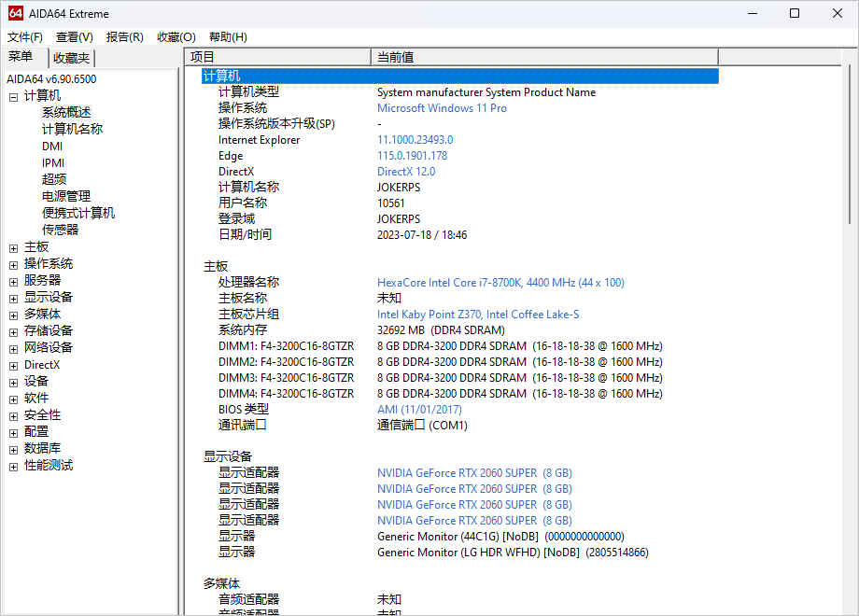Collapse the 计算机 tree node
Image resolution: width=859 pixels, height=616 pixels.
(13, 96)
